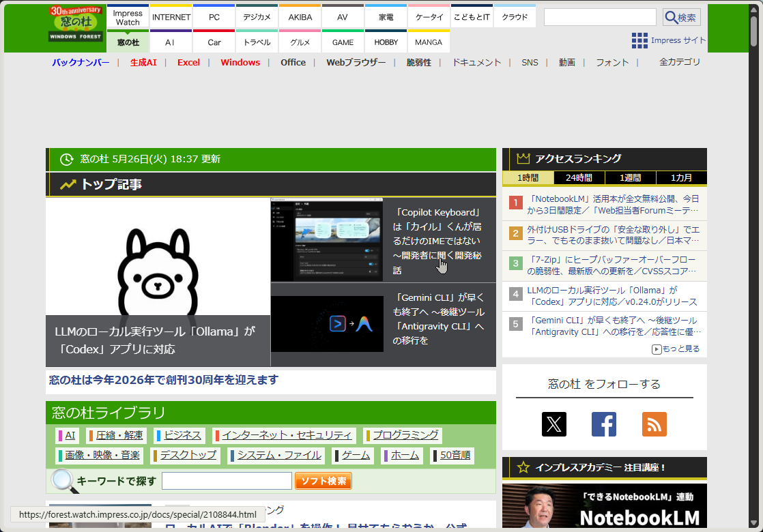Focus the キーワードで探す input field
Image resolution: width=763 pixels, height=532 pixels.
(x=227, y=481)
